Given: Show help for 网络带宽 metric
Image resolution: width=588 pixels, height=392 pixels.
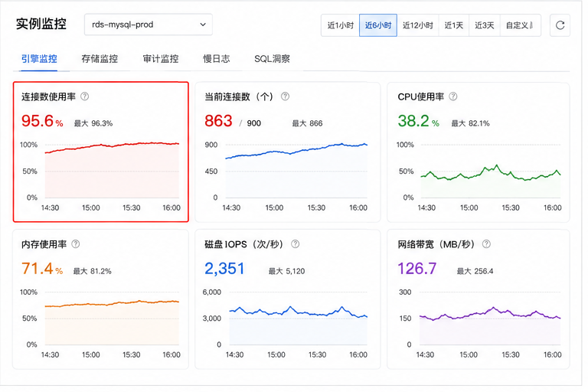Looking at the screenshot, I should click(486, 243).
